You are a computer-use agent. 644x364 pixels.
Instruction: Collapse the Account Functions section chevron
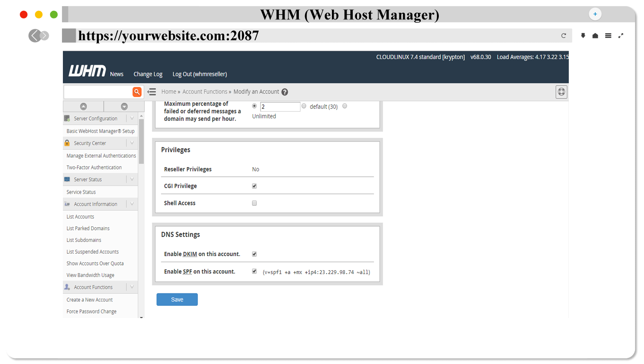132,287
